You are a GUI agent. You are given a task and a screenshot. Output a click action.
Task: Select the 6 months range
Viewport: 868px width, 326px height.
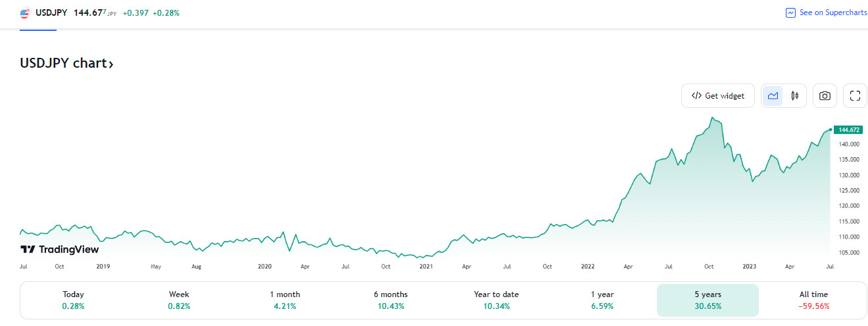click(x=391, y=300)
